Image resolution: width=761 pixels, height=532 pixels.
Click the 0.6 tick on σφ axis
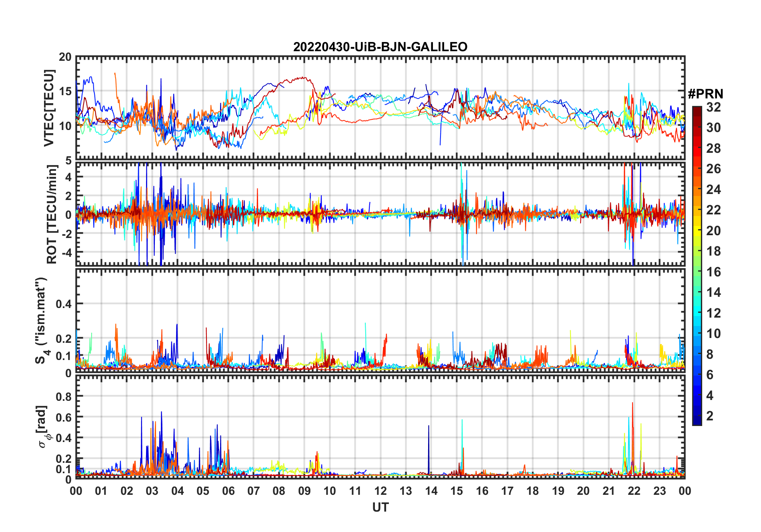(x=64, y=417)
